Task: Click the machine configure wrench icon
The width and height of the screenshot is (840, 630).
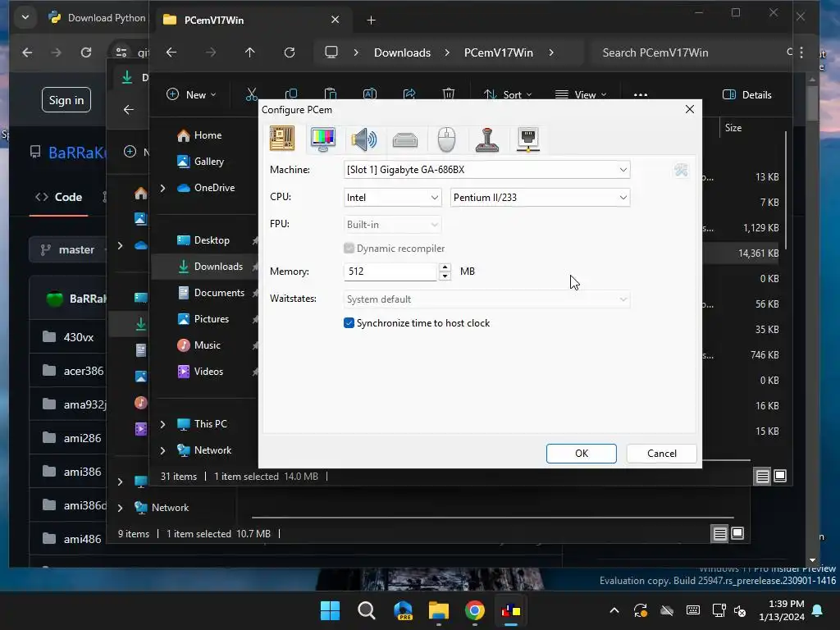Action: [681, 171]
